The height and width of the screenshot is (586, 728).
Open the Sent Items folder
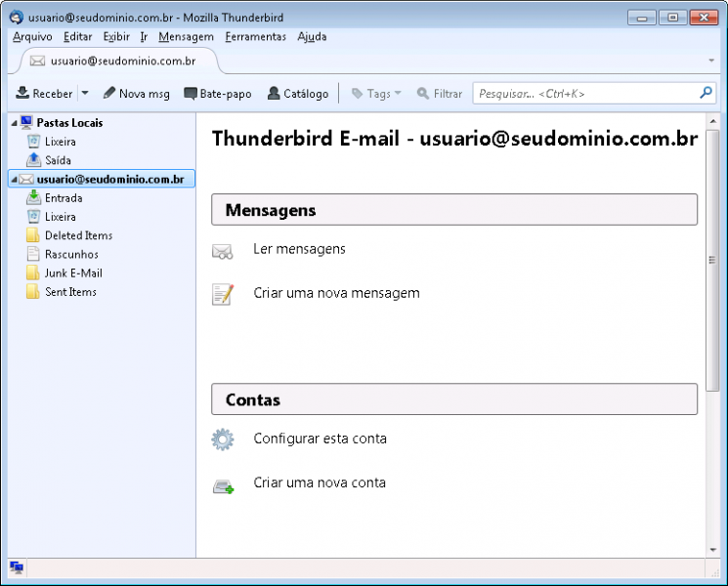[x=70, y=292]
